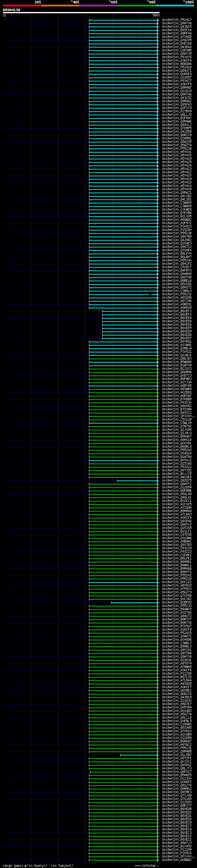The image size is (197, 868).
Task: Click the red ~20% identity legend segment
Action: (x=22, y=6)
